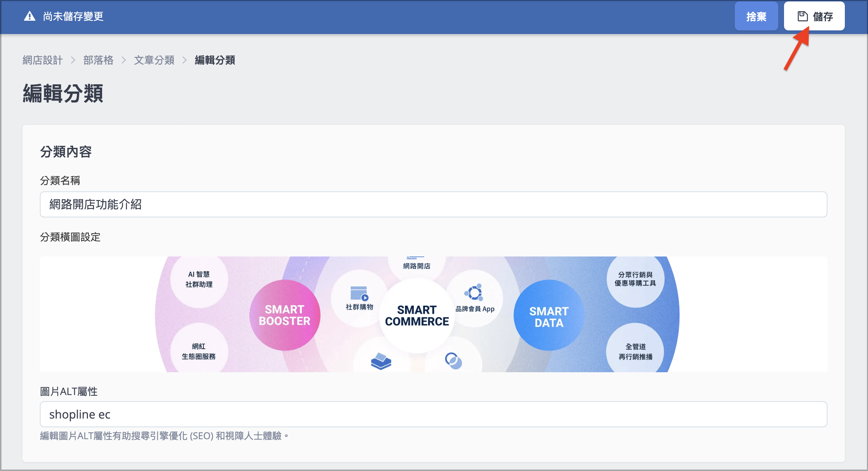
Task: Click the 分類名稱 field label
Action: (60, 181)
